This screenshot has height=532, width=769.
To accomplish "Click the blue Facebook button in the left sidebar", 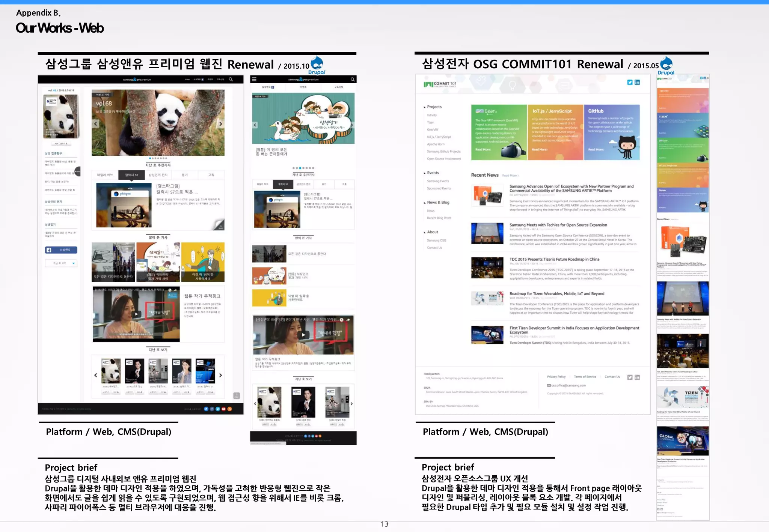I will coord(61,250).
